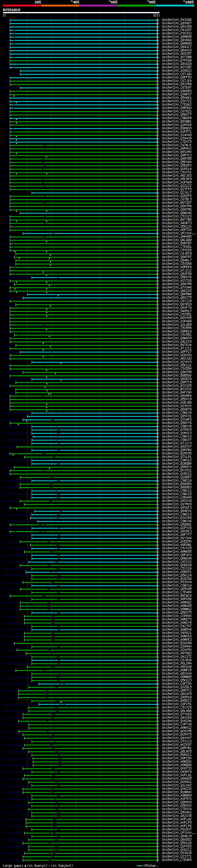
Task: Select label UniRef100_Q2TFP3
Action: click(x=177, y=189)
